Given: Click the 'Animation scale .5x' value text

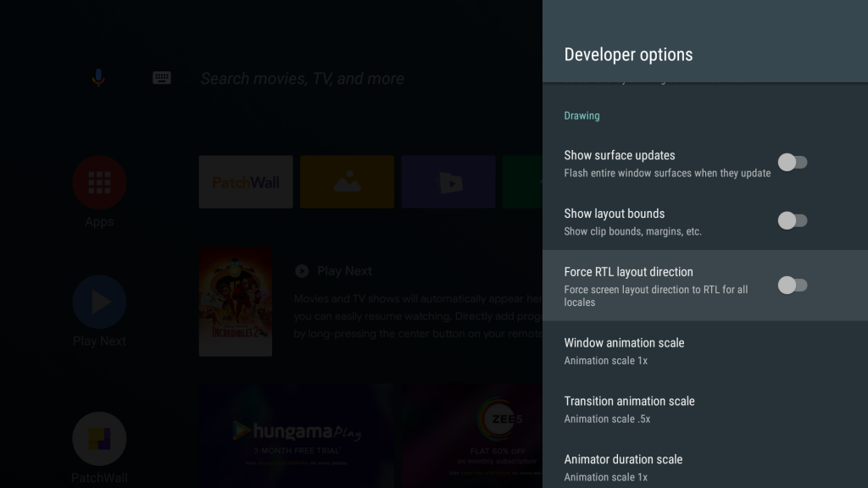Looking at the screenshot, I should 607,419.
